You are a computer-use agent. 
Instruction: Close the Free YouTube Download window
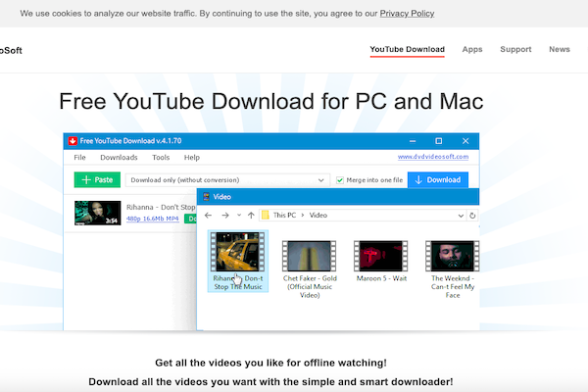(465, 141)
